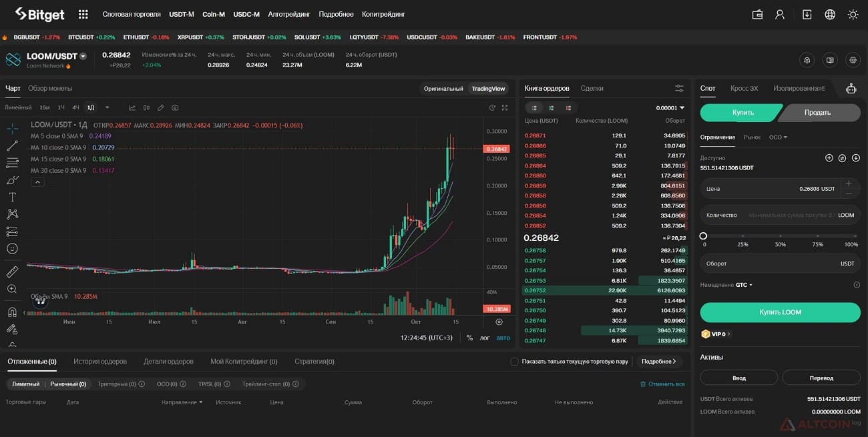
Task: Click deposit plus icon next to Доступно
Action: pyautogui.click(x=829, y=158)
